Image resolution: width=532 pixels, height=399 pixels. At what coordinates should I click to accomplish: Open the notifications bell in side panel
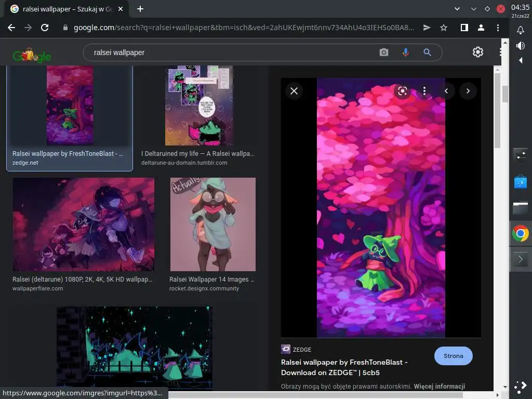(x=520, y=30)
